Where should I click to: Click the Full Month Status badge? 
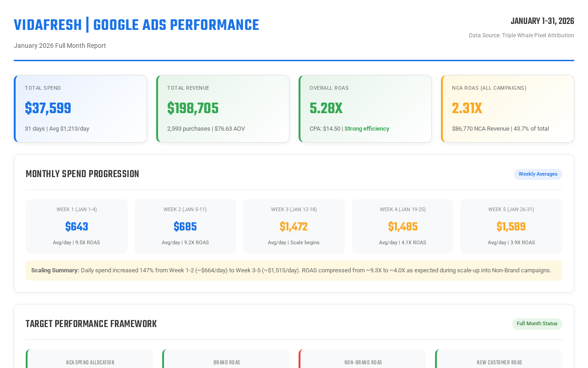pyautogui.click(x=537, y=323)
